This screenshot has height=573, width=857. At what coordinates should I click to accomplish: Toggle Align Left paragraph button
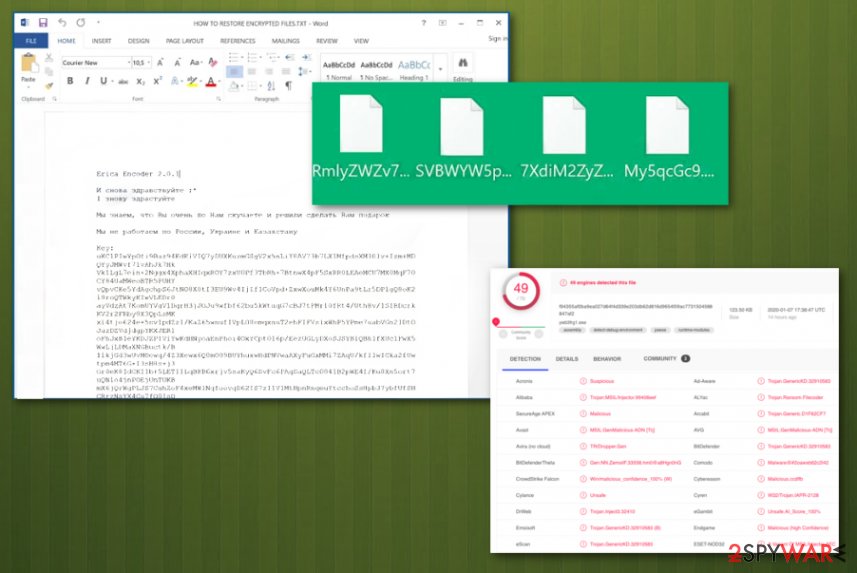[x=234, y=72]
